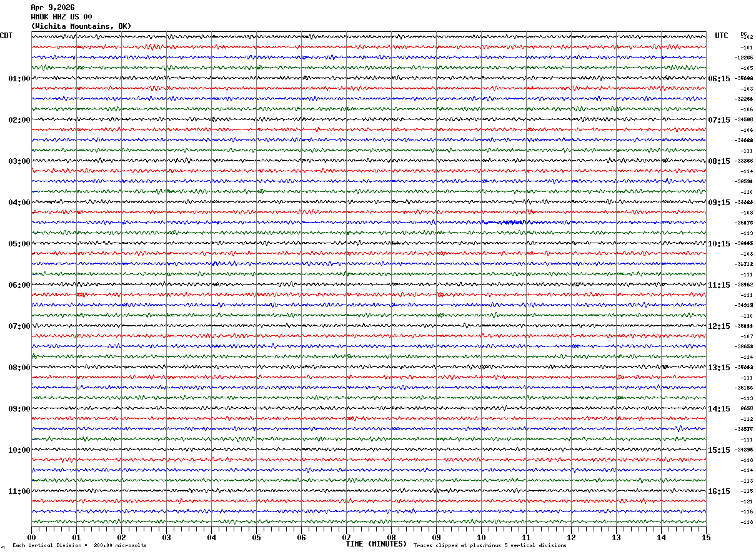Click the dense blue signal burst near minute 10.5

pyautogui.click(x=506, y=222)
